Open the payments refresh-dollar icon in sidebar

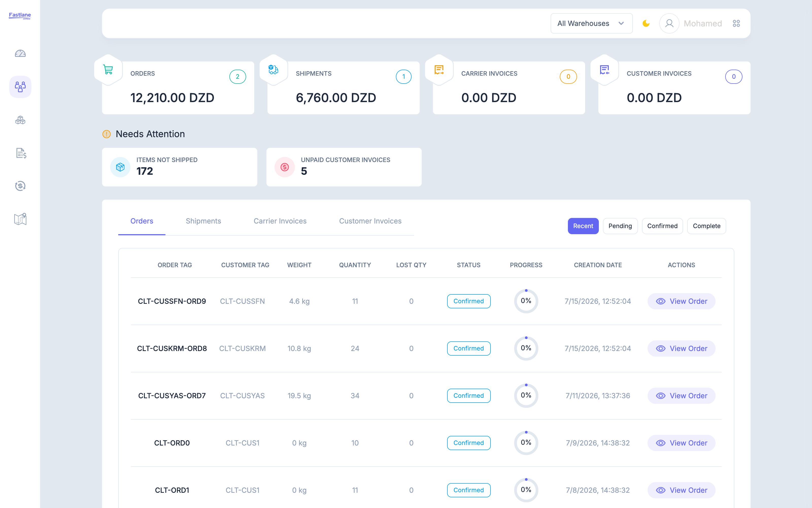(x=20, y=186)
